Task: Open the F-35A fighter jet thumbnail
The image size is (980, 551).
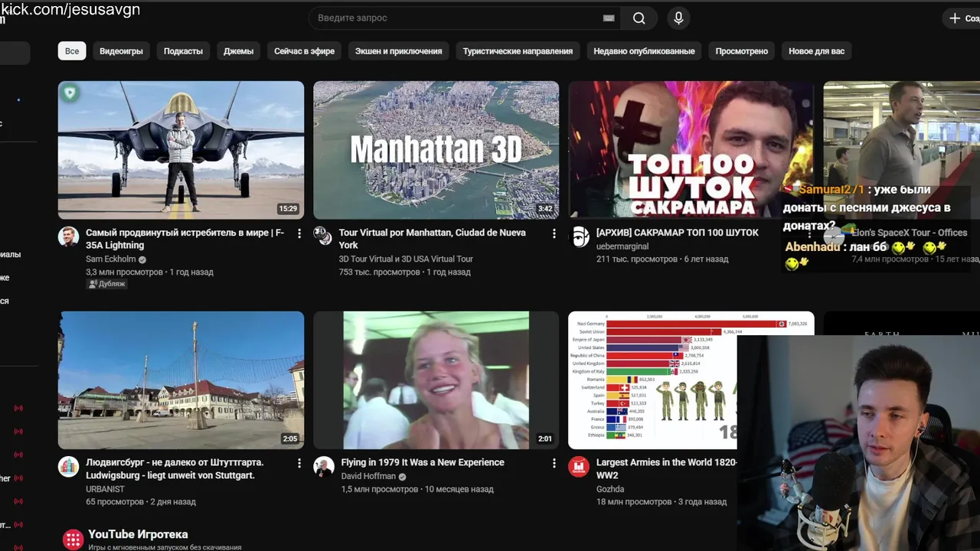Action: [x=181, y=150]
